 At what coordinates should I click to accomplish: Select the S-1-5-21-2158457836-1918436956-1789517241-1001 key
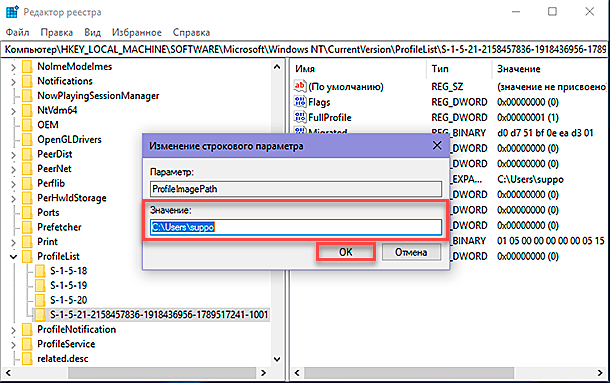pyautogui.click(x=159, y=314)
